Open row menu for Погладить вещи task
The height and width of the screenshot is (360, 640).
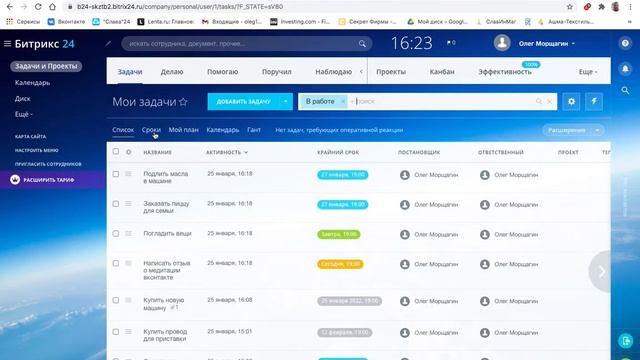128,233
